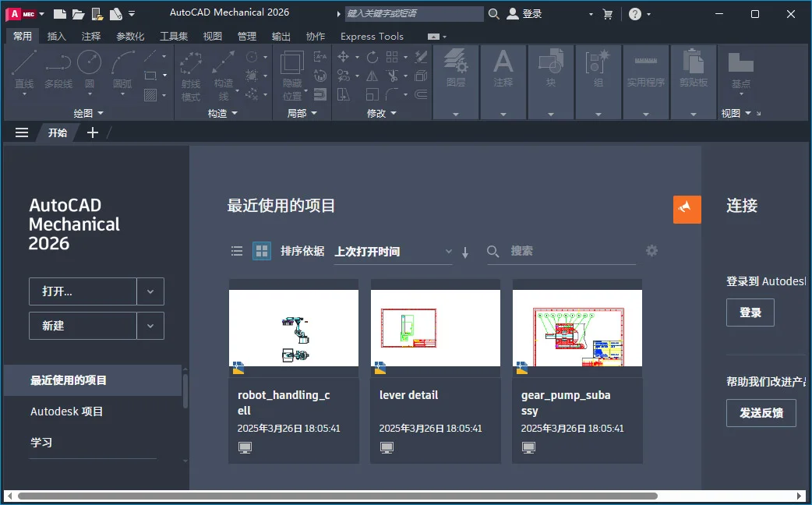Screen dimensions: 812x505
Task: Select the Line (直线) tool
Action: (24, 72)
